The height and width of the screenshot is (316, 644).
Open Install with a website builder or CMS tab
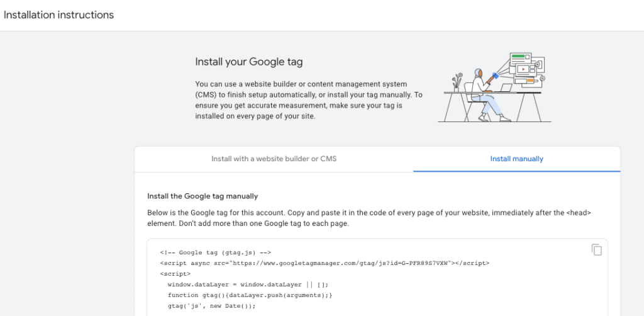274,159
